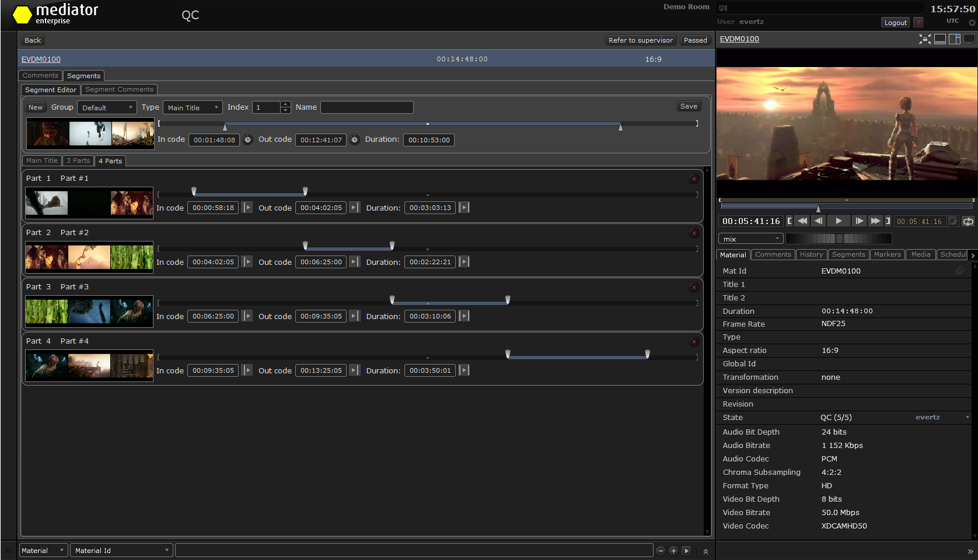Increment the Index stepper value
The height and width of the screenshot is (560, 978).
tap(285, 104)
